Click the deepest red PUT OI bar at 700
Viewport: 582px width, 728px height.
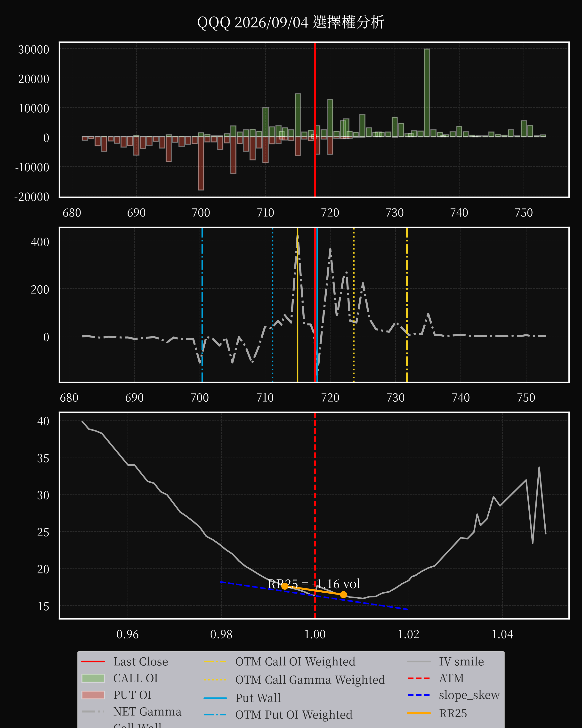pos(201,163)
